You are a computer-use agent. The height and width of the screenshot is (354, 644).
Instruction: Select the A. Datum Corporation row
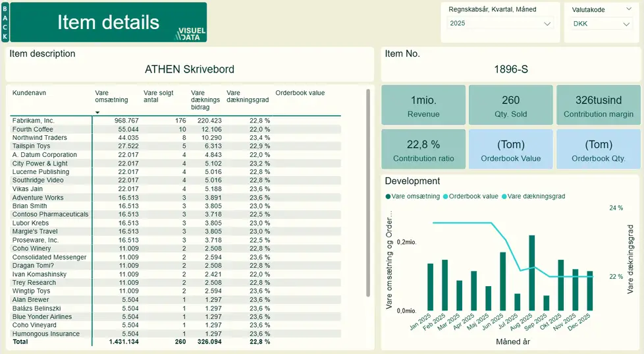point(175,155)
